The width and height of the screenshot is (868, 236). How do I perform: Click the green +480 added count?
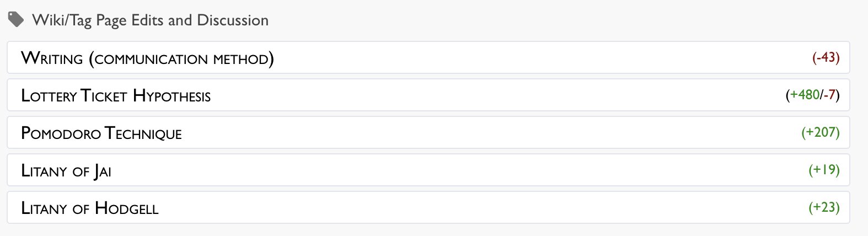805,95
